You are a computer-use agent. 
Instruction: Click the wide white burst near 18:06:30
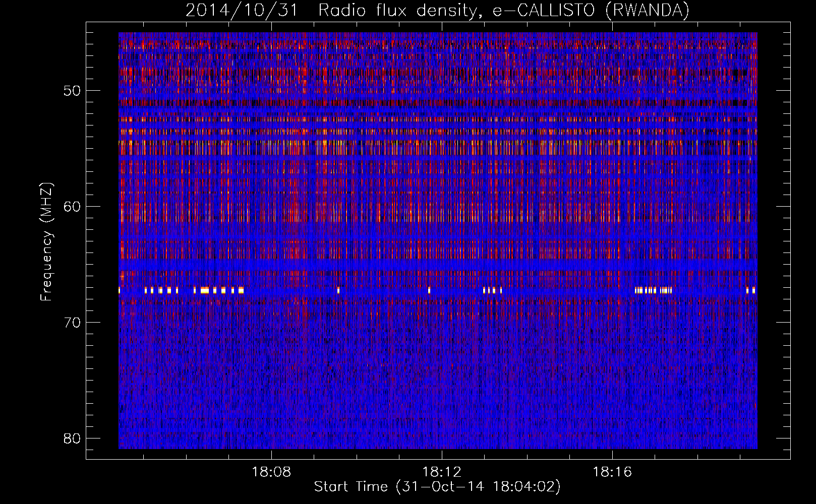click(x=205, y=290)
